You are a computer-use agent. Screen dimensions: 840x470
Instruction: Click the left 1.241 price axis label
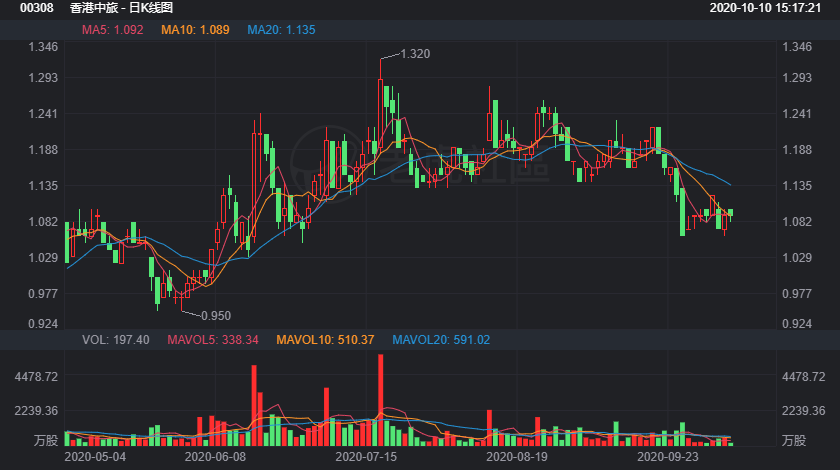pos(43,114)
